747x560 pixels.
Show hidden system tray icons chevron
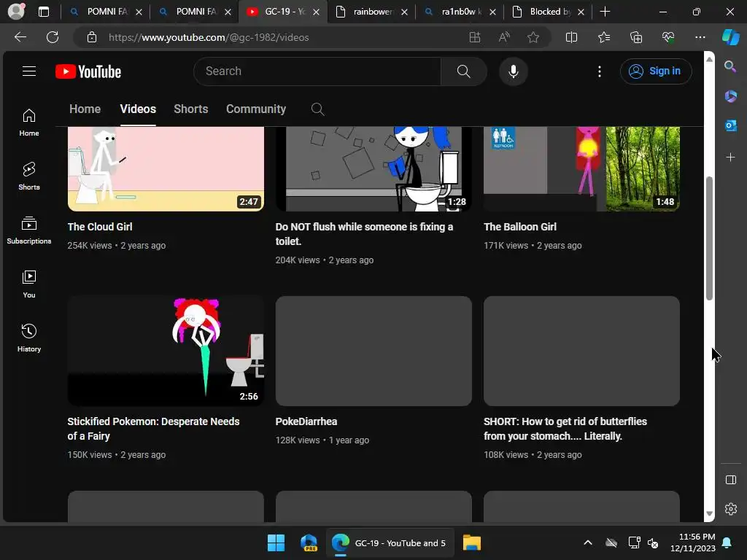588,542
